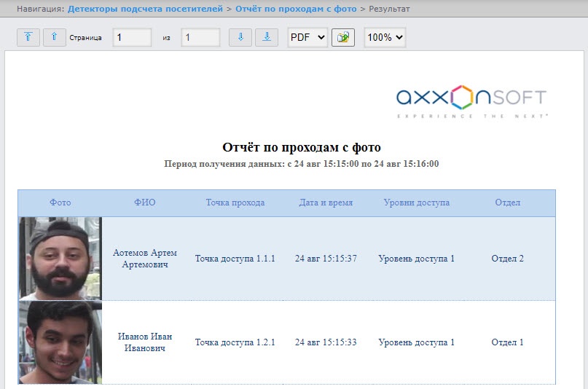
Task: Click the Отдел column header
Action: pos(507,203)
